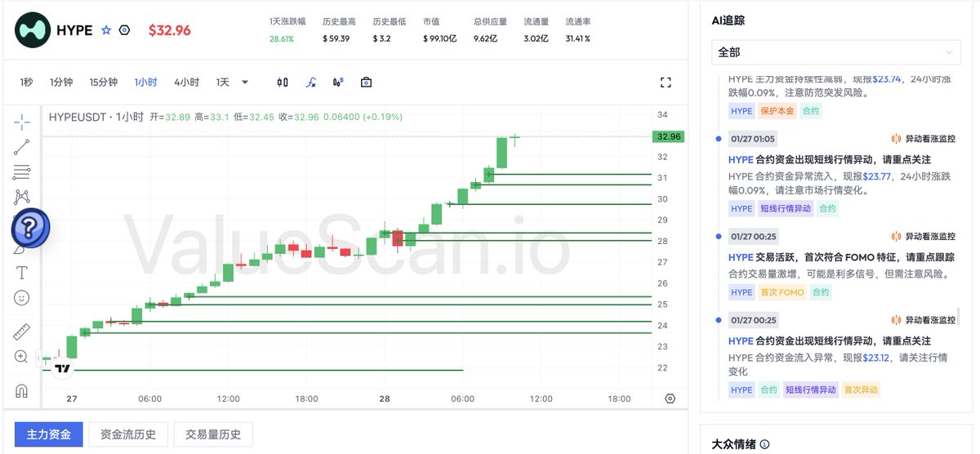Enter fullscreen chart mode
The height and width of the screenshot is (454, 980).
click(666, 82)
